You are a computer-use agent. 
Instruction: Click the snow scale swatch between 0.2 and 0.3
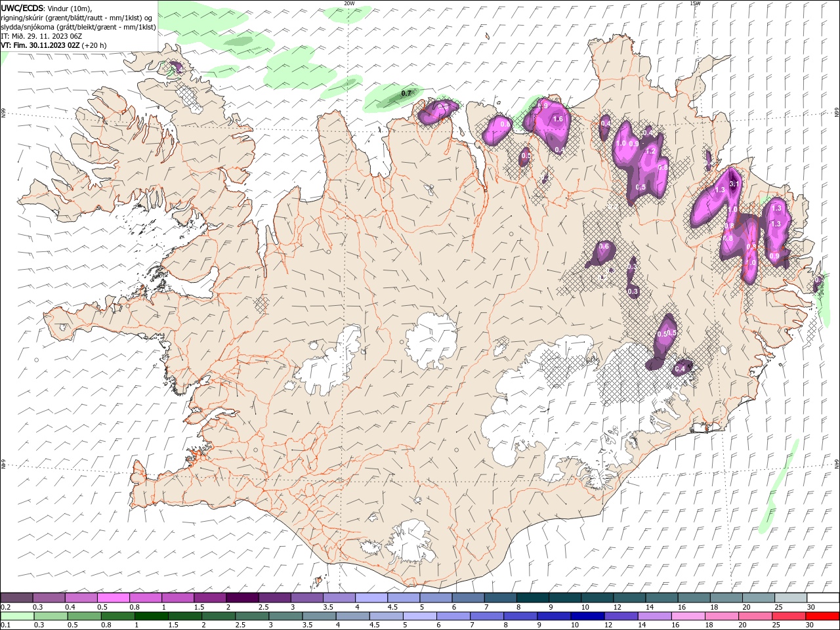point(17,597)
